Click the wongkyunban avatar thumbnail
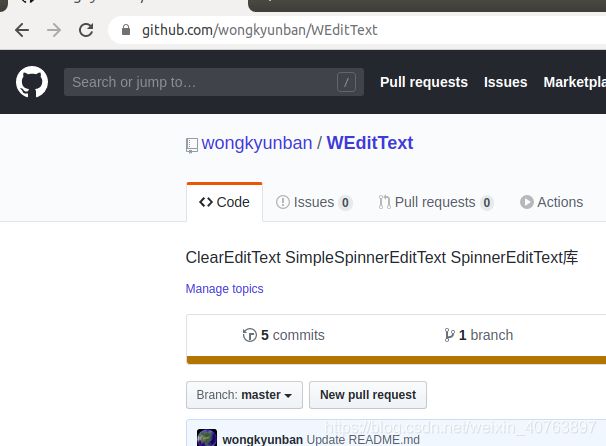606x446 pixels. pos(207,438)
